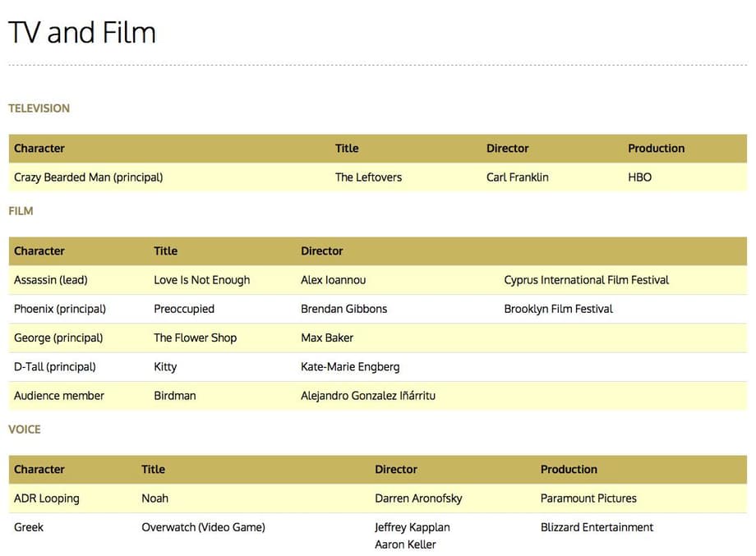Select "Alejandro Gonzalez Iñárritu" director cell
Image resolution: width=756 pixels, height=556 pixels.
(367, 396)
